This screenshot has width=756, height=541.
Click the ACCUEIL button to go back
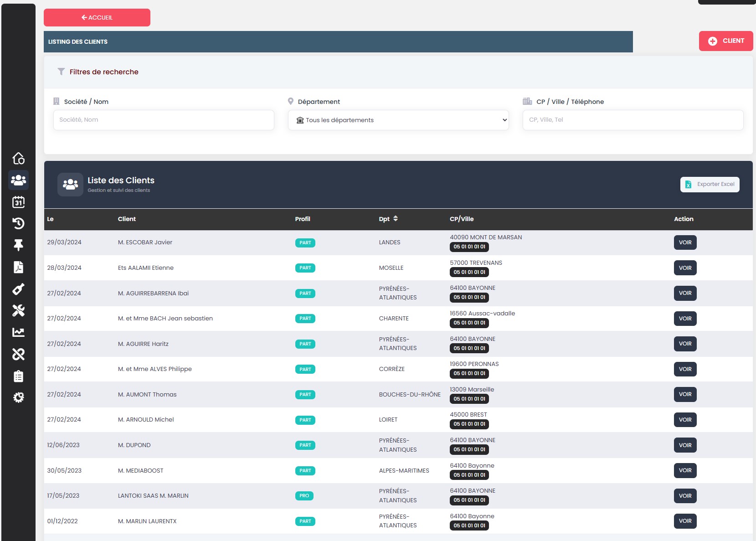point(97,17)
